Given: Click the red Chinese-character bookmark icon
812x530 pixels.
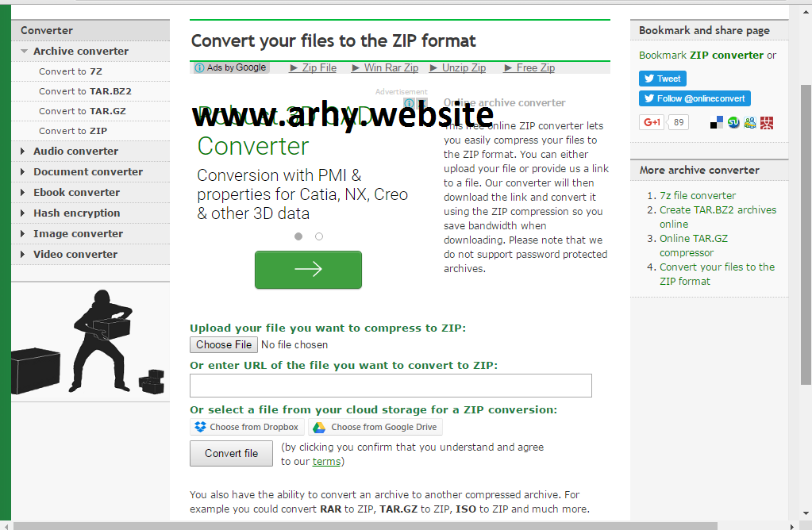Looking at the screenshot, I should click(767, 123).
